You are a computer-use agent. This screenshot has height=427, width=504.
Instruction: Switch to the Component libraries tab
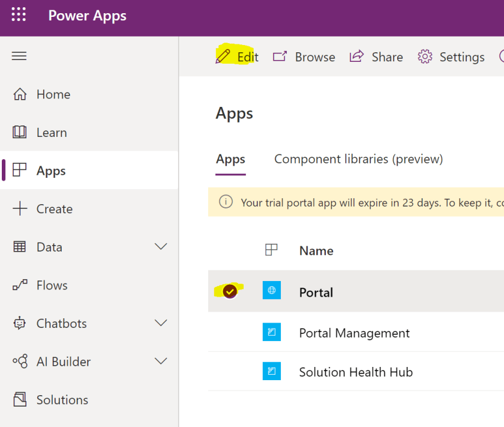point(358,159)
